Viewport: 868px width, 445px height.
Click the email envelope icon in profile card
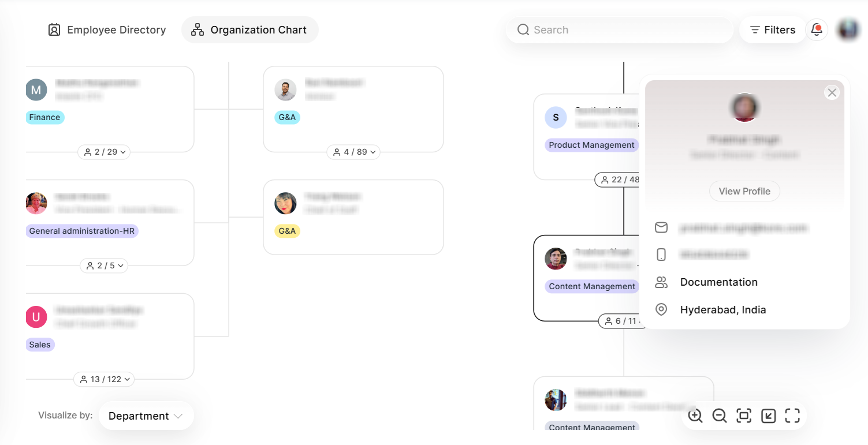coord(661,227)
